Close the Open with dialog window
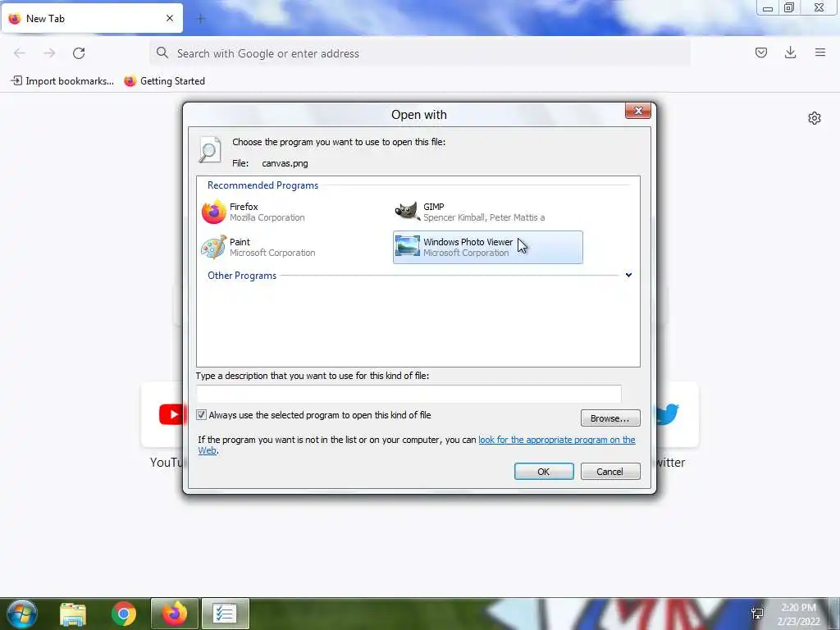The height and width of the screenshot is (630, 840). pyautogui.click(x=637, y=111)
